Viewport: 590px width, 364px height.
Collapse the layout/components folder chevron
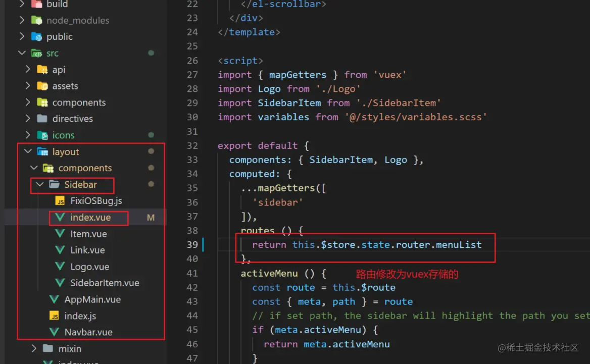pos(34,168)
